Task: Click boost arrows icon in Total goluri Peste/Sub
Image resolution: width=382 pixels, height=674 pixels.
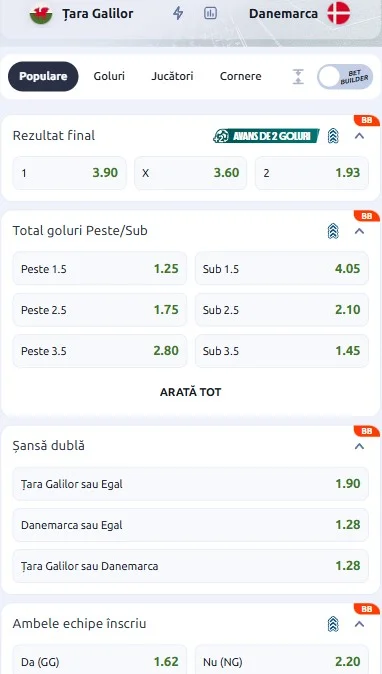Action: click(333, 231)
